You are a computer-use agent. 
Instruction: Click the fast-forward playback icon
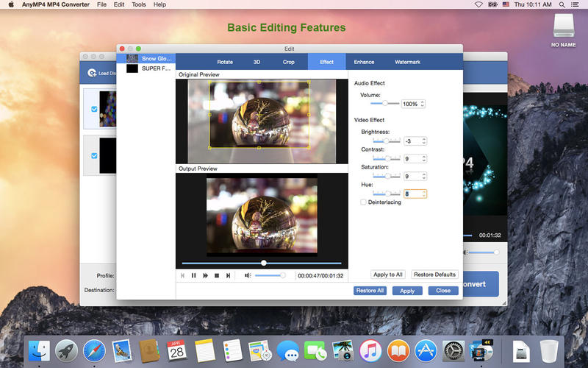click(206, 275)
